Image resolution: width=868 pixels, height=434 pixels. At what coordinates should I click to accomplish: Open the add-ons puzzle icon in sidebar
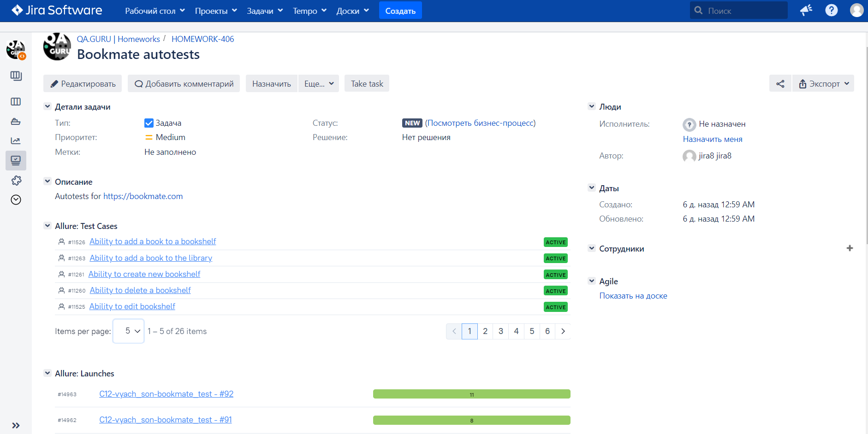click(x=16, y=180)
